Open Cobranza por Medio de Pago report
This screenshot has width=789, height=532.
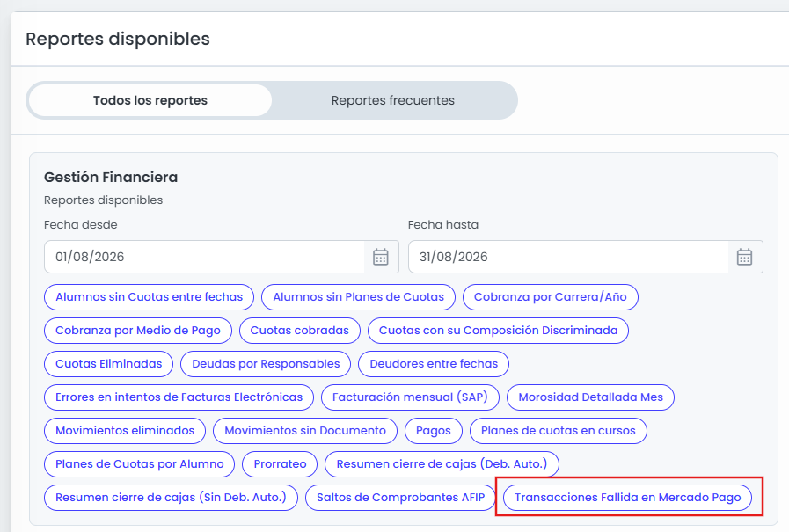tap(138, 331)
